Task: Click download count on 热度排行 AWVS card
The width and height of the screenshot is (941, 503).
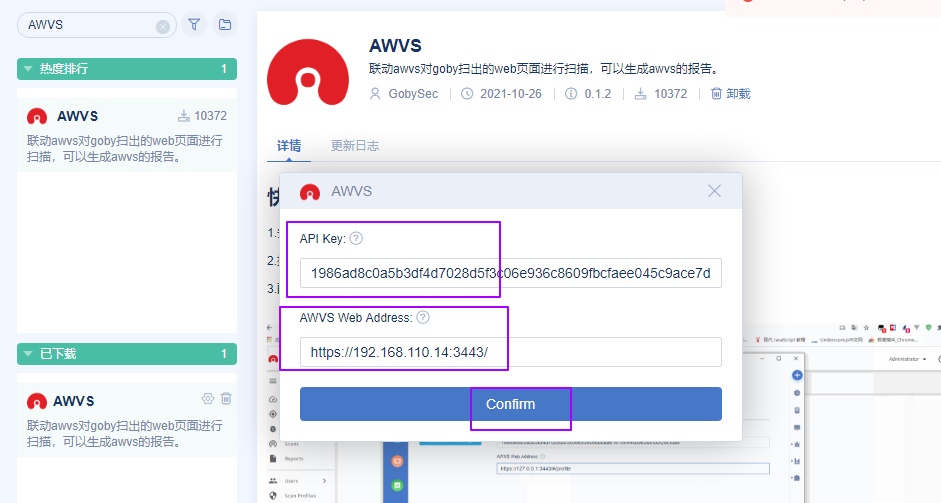Action: 211,116
